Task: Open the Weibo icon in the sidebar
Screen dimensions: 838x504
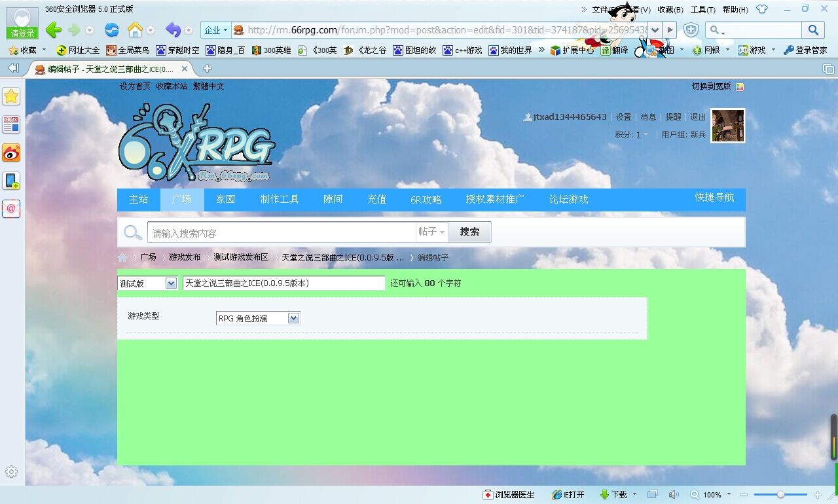Action: [11, 153]
